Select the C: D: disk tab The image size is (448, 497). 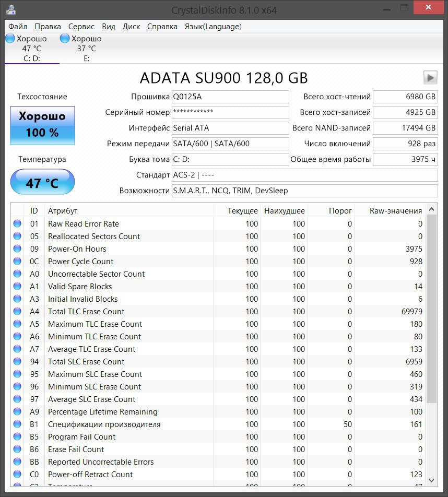(32, 49)
